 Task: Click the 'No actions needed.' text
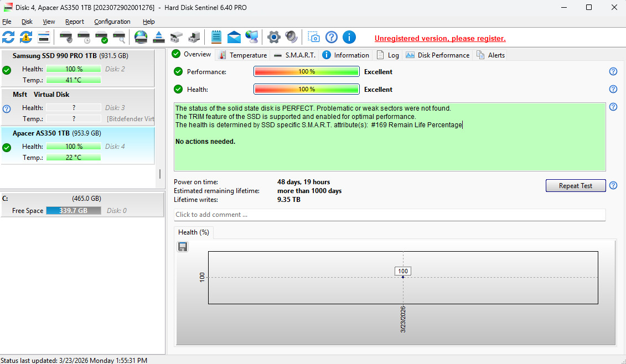click(x=205, y=141)
